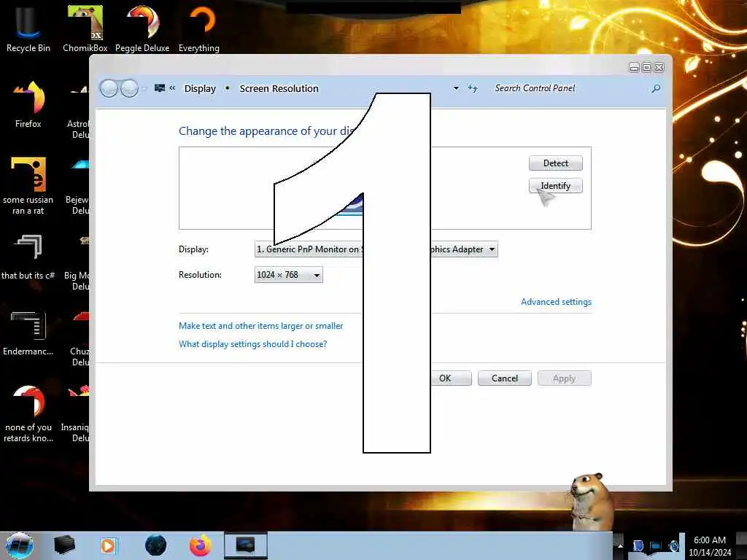
Task: Click the Cancel button
Action: tap(505, 378)
